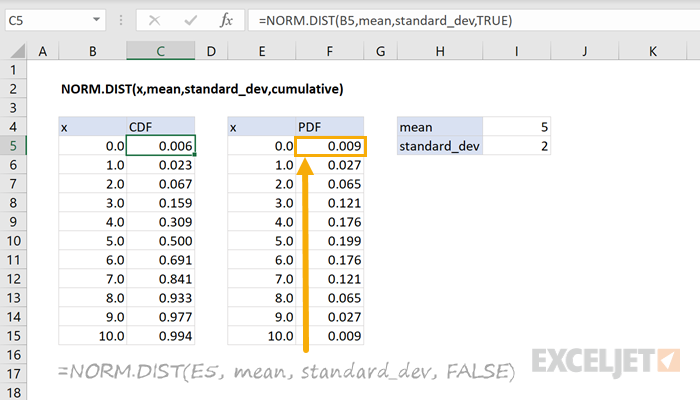Select cell B10 showing 5.0
The height and width of the screenshot is (400, 700).
coord(92,241)
